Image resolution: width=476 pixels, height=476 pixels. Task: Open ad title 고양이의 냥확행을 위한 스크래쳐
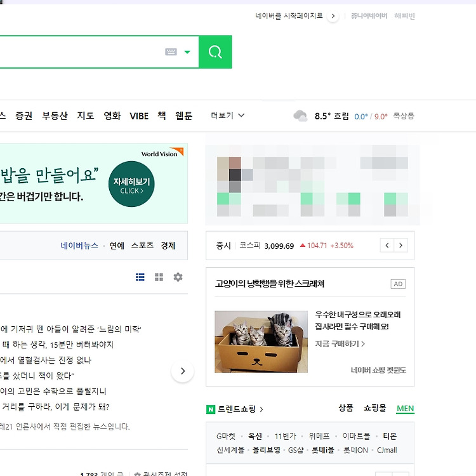pyautogui.click(x=270, y=284)
